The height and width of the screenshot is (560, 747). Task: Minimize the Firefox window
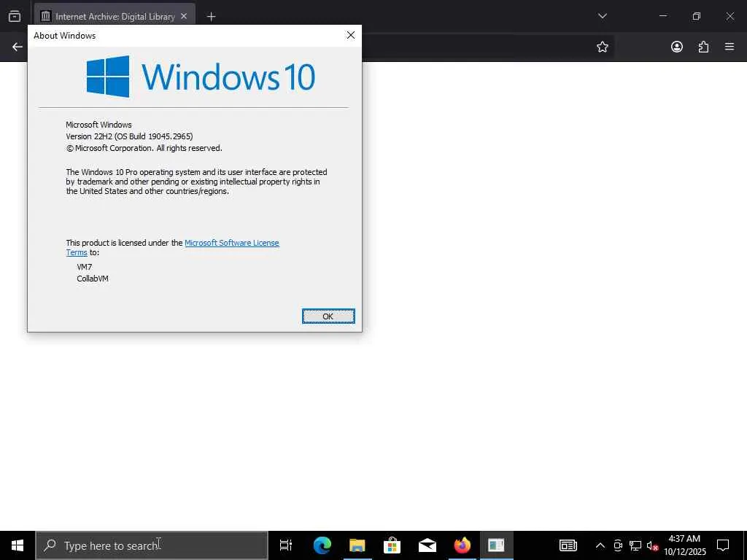tap(662, 16)
